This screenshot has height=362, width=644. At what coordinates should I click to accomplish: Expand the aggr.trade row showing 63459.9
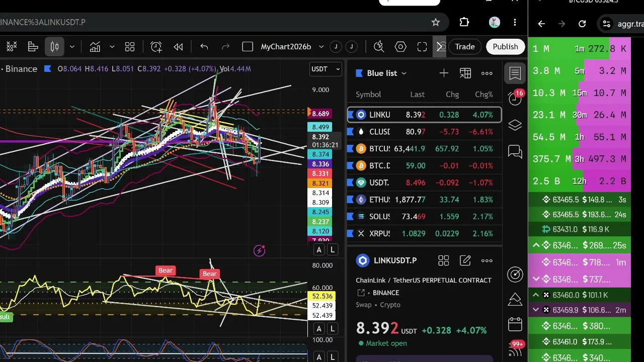point(535,310)
